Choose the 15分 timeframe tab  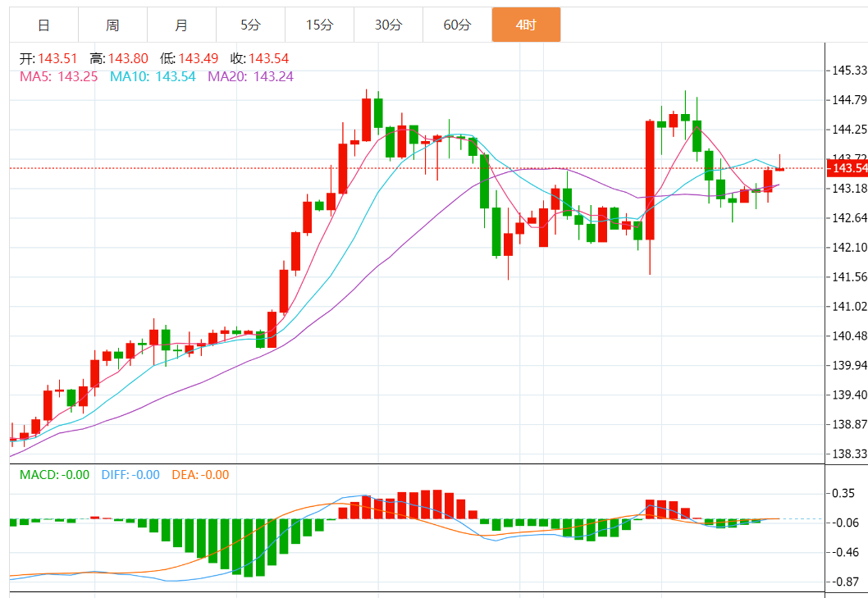[319, 25]
